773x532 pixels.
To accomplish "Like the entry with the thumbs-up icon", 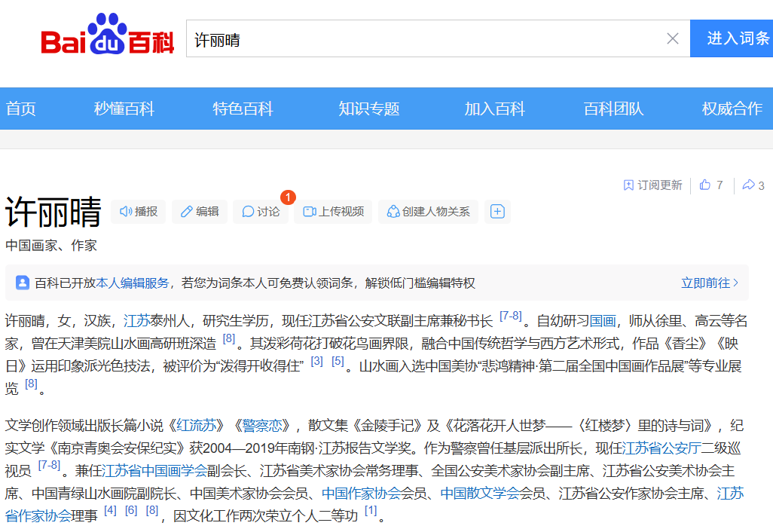I will pos(705,185).
